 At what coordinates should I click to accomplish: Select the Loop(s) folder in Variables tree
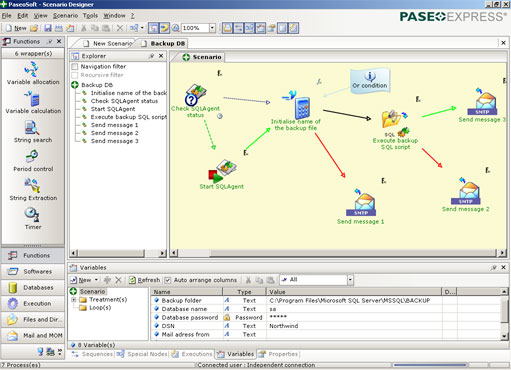(100, 308)
